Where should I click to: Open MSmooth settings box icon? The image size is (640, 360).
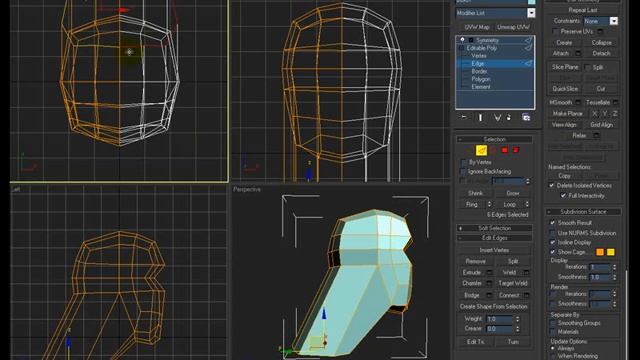click(578, 102)
